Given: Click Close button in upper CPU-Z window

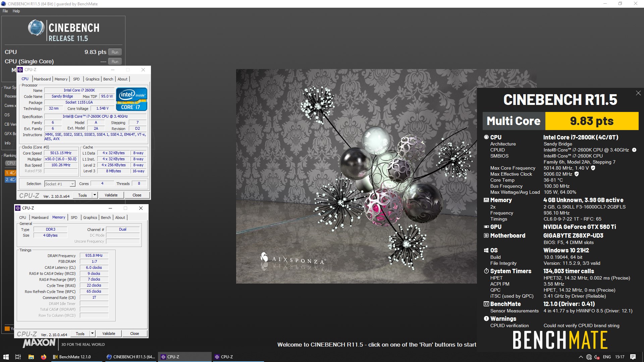Looking at the screenshot, I should [x=137, y=195].
